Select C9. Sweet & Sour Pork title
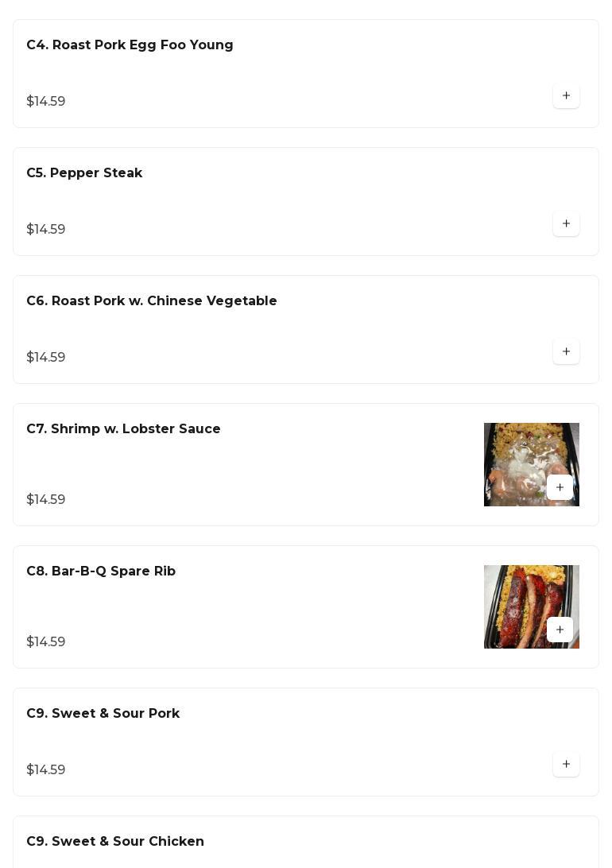Viewport: 612px width, 868px height. [x=103, y=714]
